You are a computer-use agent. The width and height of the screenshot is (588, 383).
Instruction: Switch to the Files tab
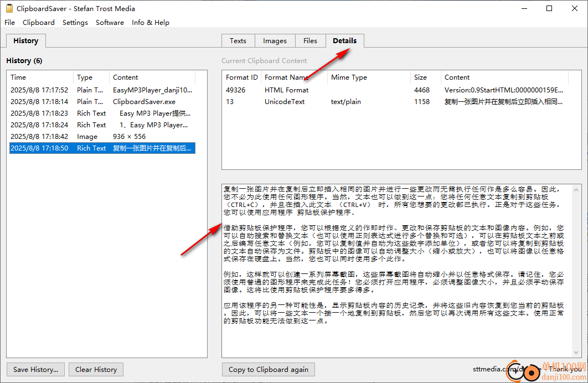click(310, 41)
